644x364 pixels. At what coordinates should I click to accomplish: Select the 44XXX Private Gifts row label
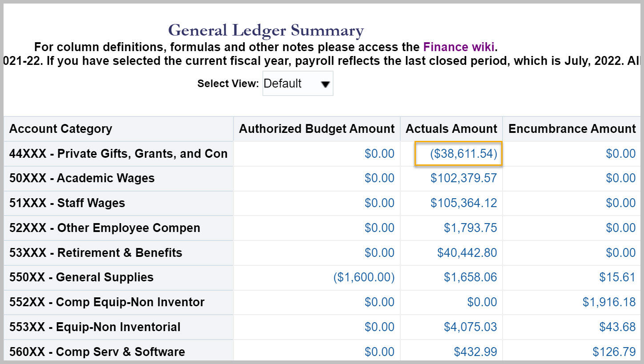[x=118, y=154]
